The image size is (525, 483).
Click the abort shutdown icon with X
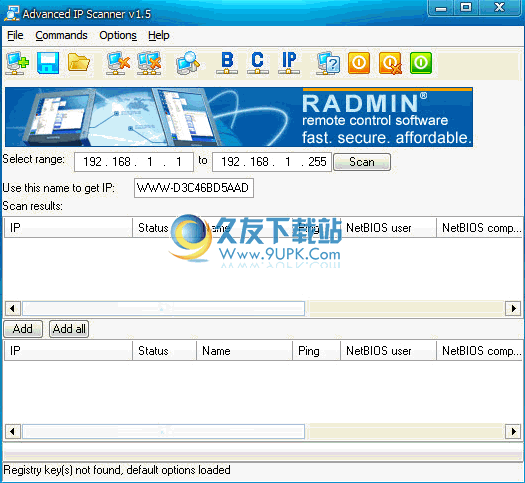(x=390, y=63)
